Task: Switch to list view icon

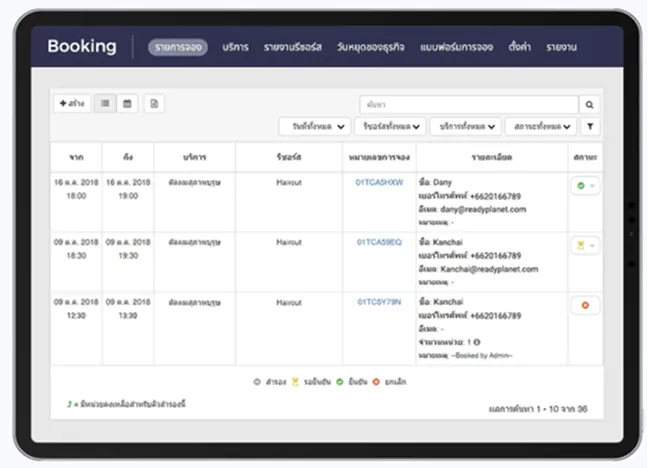Action: (105, 104)
